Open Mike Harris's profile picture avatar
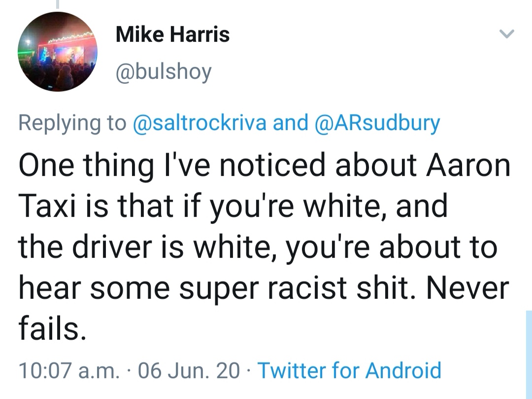 point(58,52)
